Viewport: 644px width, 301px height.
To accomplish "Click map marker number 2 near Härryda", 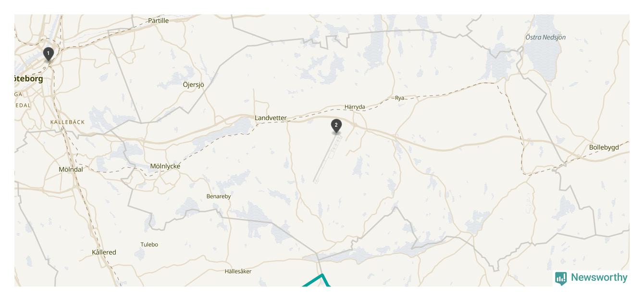I will tap(336, 126).
